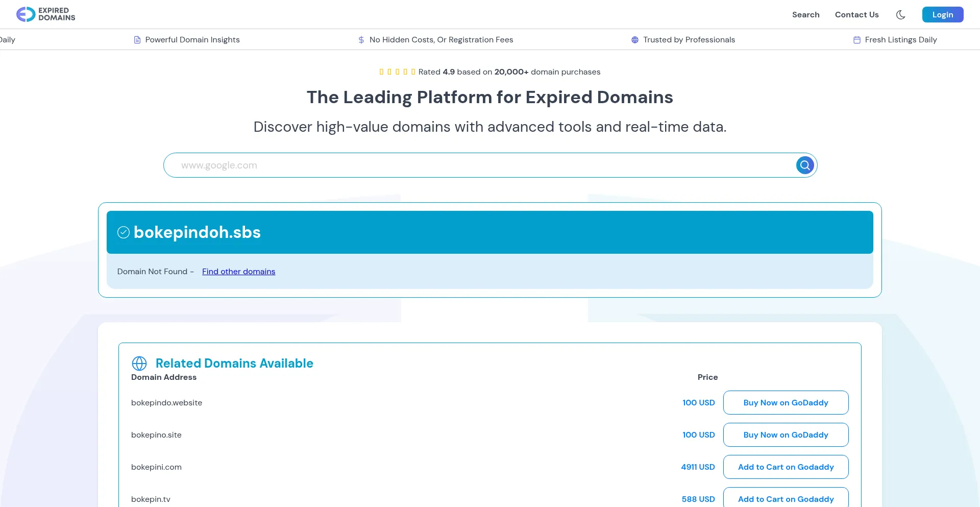The width and height of the screenshot is (980, 507).
Task: Click the Expired Domains logo
Action: point(46,14)
